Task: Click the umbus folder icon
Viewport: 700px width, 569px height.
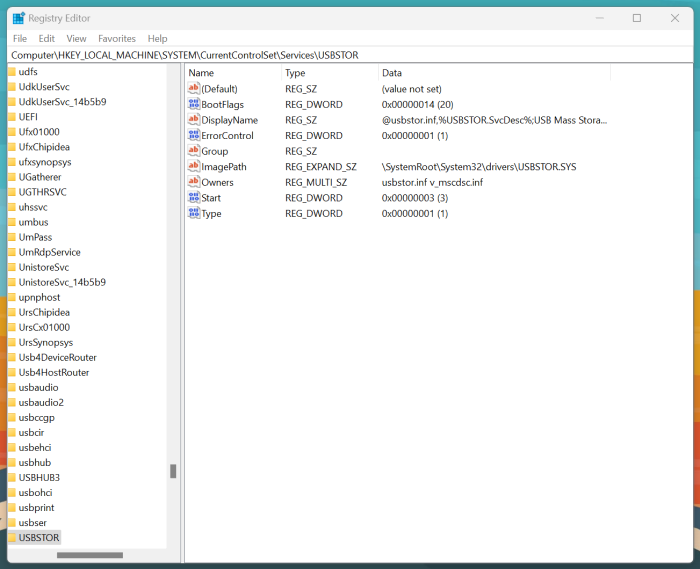Action: pos(12,222)
